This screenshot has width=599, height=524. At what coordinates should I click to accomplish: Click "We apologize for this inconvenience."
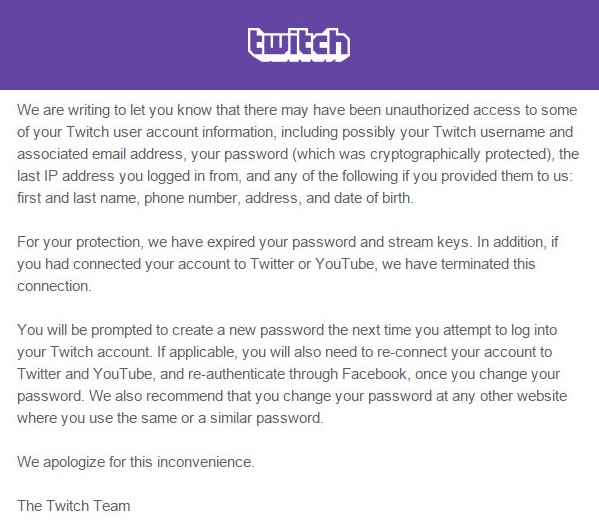point(136,462)
